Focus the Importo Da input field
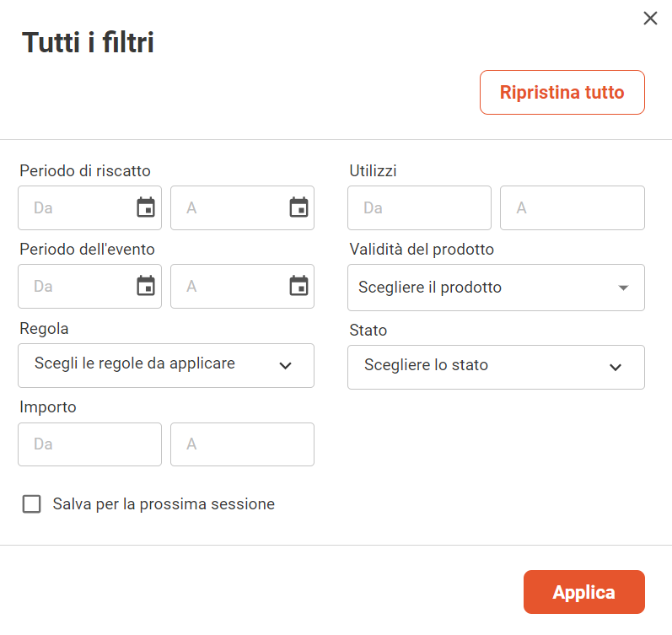 89,444
